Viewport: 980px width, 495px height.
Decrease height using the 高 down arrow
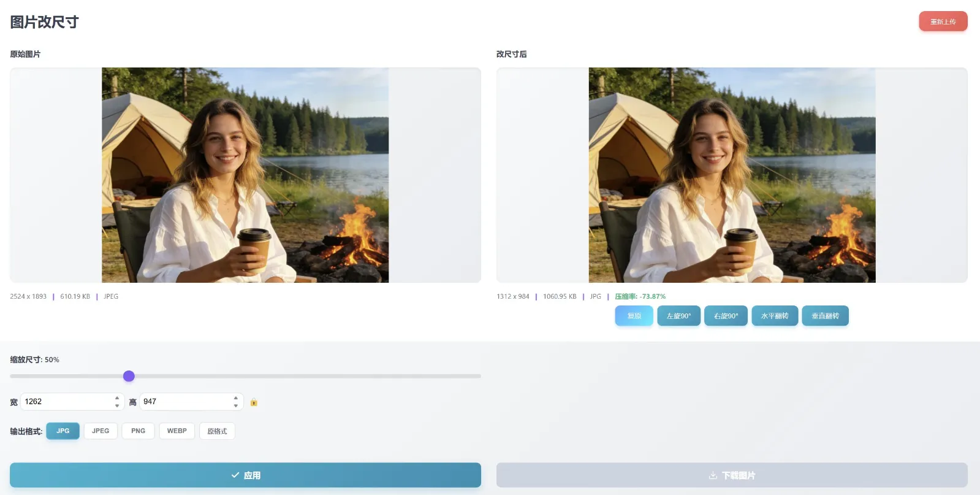pyautogui.click(x=236, y=405)
